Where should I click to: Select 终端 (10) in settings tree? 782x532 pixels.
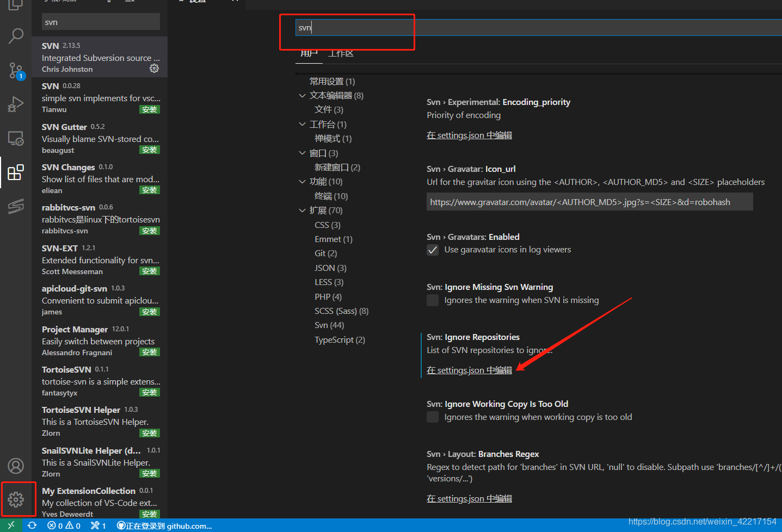(x=331, y=196)
